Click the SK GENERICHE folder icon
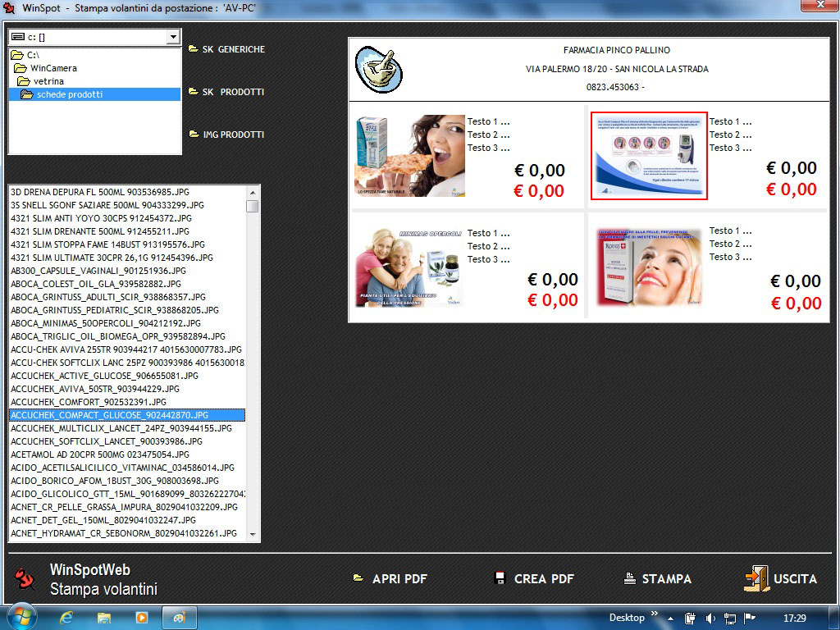 pos(194,49)
